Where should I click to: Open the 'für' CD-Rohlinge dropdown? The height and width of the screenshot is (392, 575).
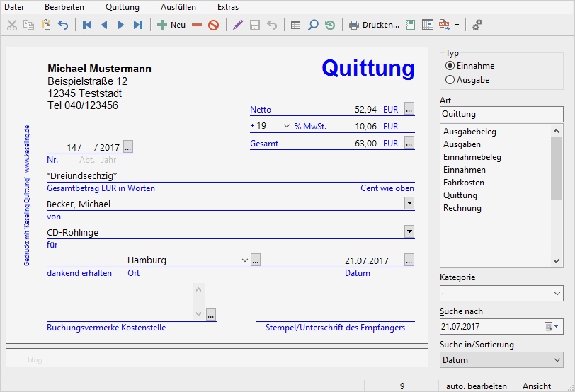(409, 231)
